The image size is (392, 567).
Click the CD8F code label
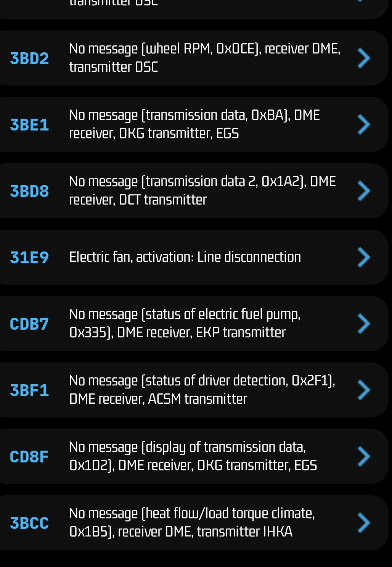pyautogui.click(x=29, y=457)
